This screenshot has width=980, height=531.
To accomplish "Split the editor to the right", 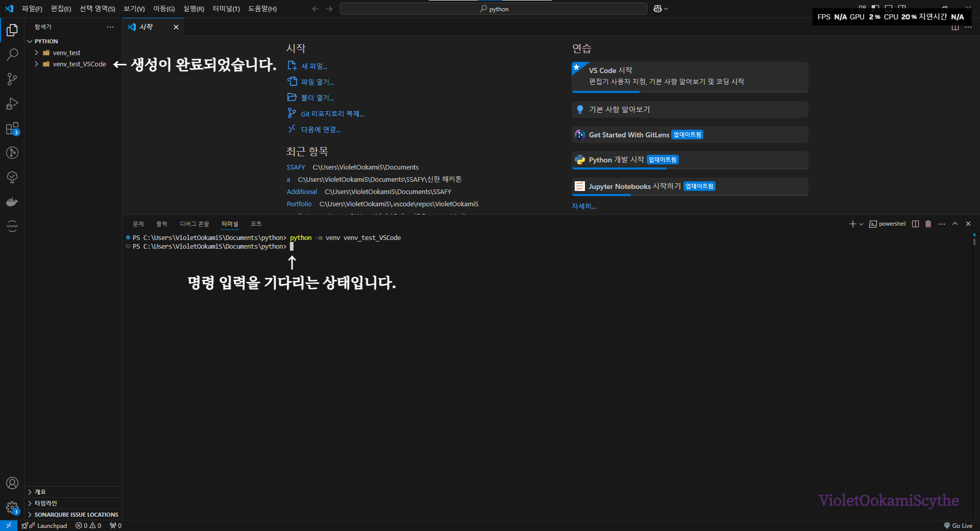I will click(x=955, y=27).
